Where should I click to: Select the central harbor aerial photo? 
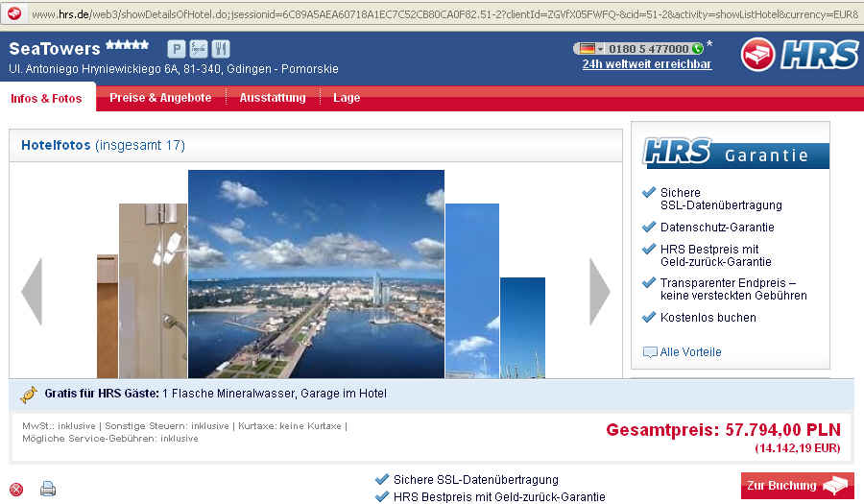pos(316,274)
